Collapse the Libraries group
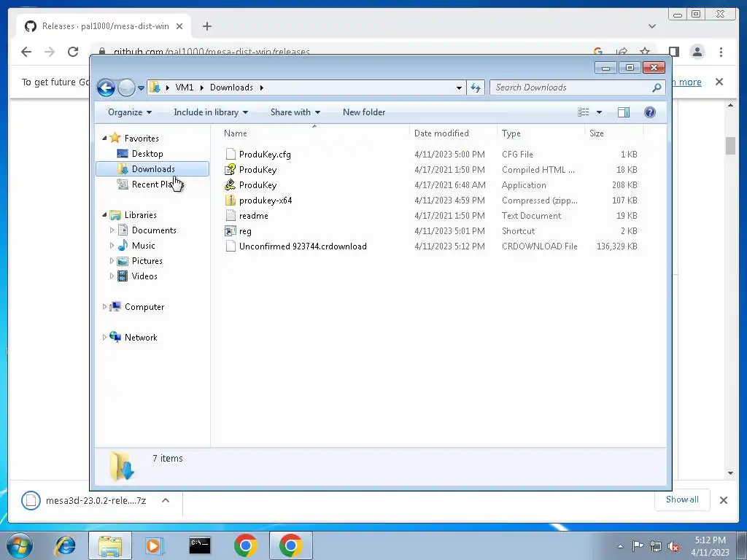The image size is (747, 560). tap(104, 215)
